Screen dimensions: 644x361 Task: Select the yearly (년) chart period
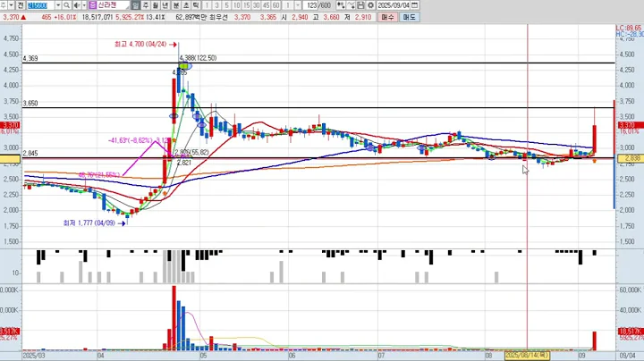coord(165,5)
